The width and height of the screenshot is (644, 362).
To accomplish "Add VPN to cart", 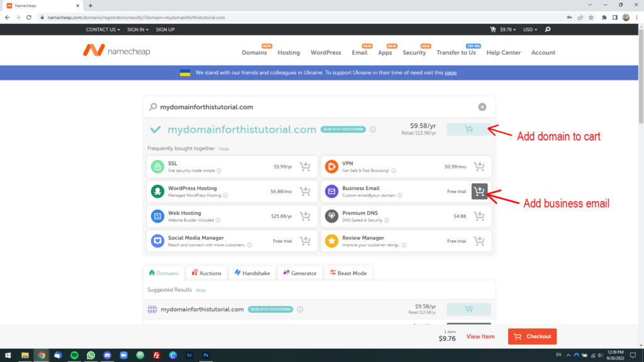I will pos(479,166).
